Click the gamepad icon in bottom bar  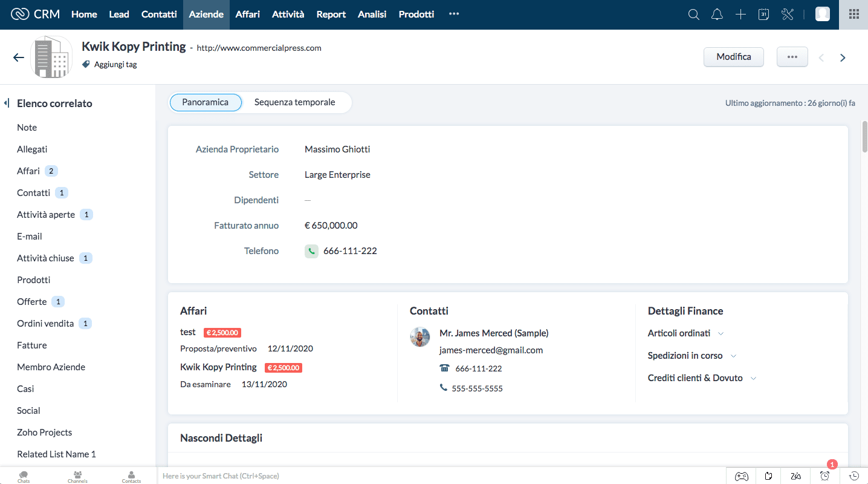point(741,476)
